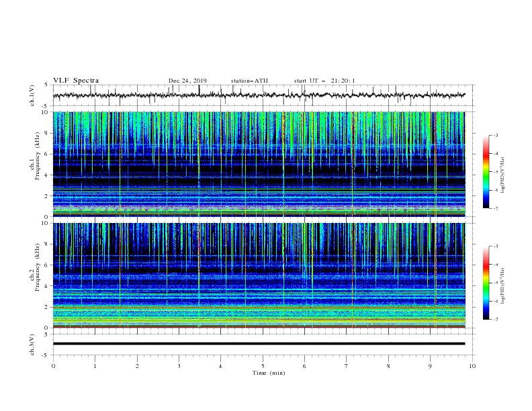
Task: Click the 'start UT = 21:20:1' text
Action: 324,81
